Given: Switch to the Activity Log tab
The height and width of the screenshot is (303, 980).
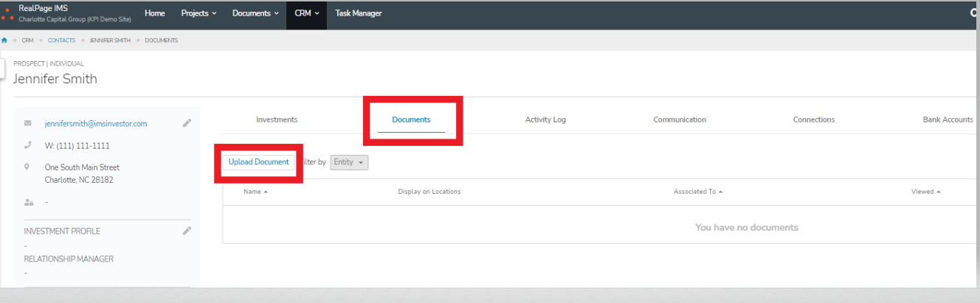Looking at the screenshot, I should tap(545, 119).
